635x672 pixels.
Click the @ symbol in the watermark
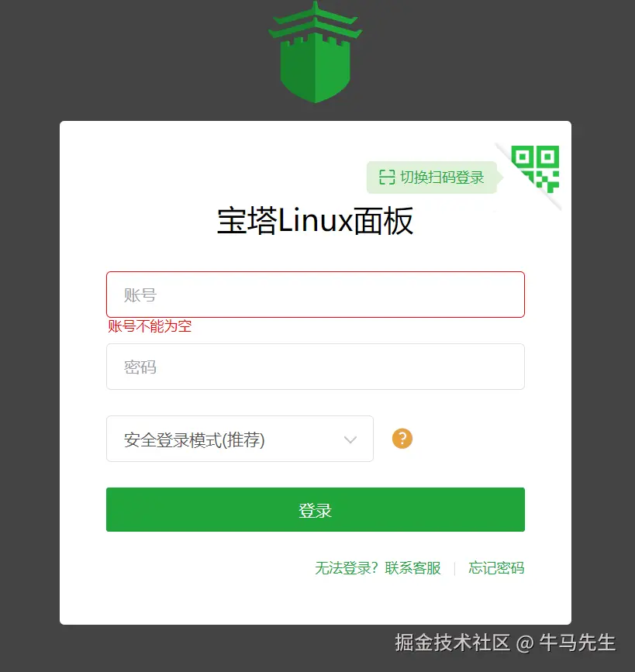coord(525,643)
